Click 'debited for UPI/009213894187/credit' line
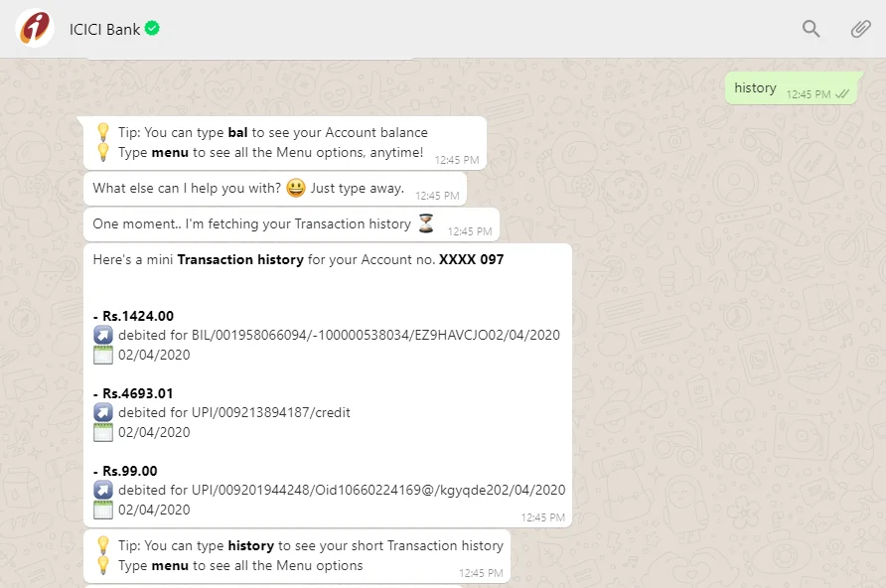886x588 pixels. (234, 413)
